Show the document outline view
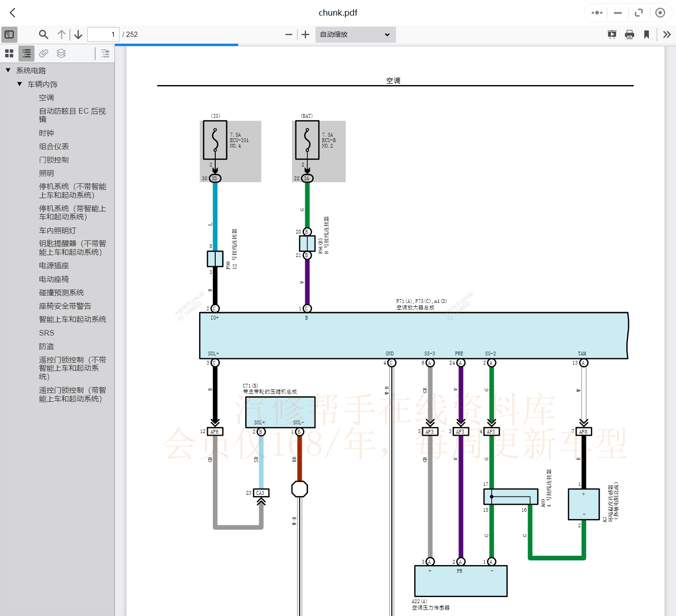 27,53
